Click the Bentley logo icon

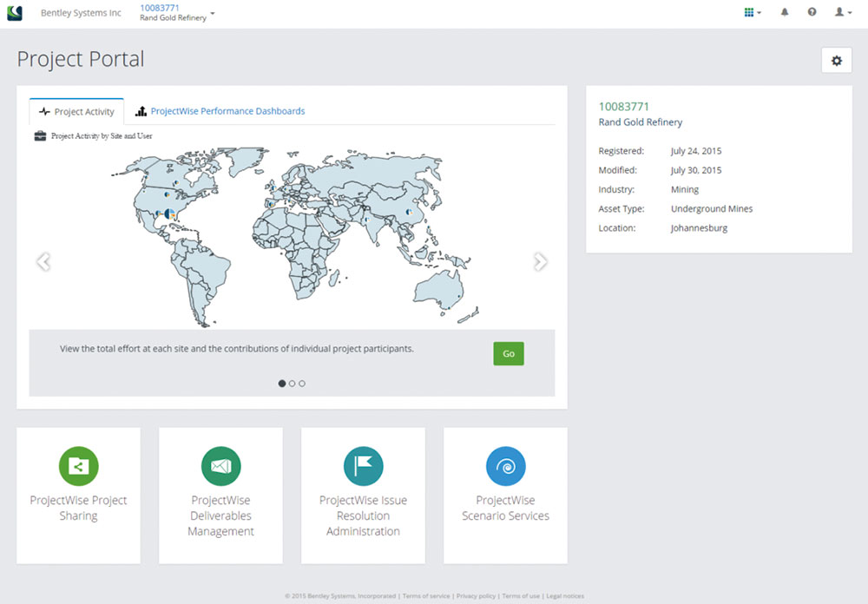[15, 13]
